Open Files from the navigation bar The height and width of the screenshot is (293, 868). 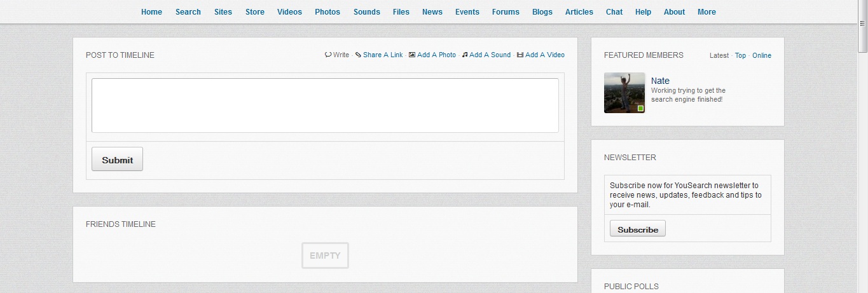[x=401, y=12]
